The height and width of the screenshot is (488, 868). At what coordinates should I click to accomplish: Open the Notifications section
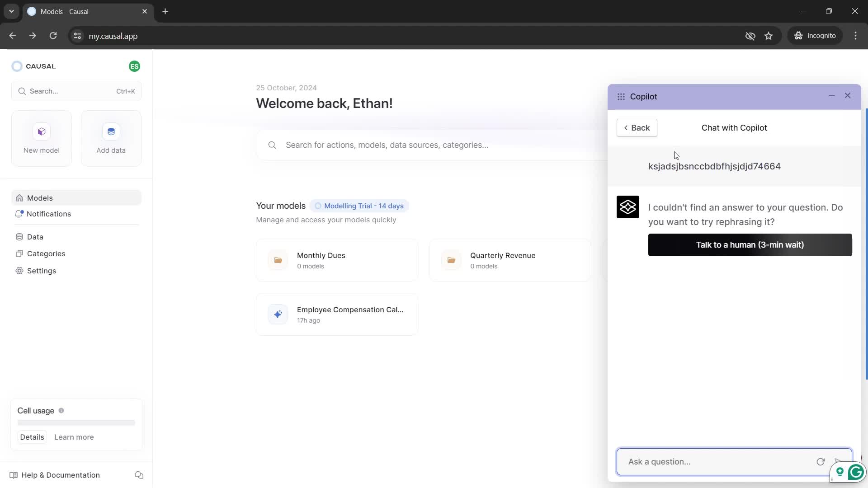tap(49, 213)
